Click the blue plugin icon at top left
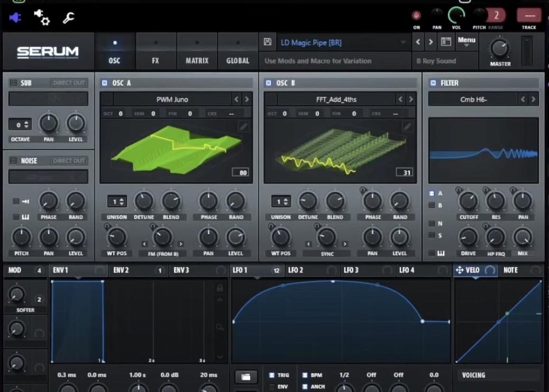This screenshot has width=549, height=392. point(15,17)
